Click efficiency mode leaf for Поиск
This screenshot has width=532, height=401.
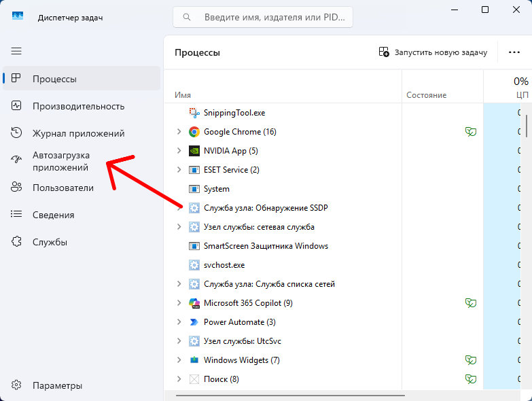point(471,379)
